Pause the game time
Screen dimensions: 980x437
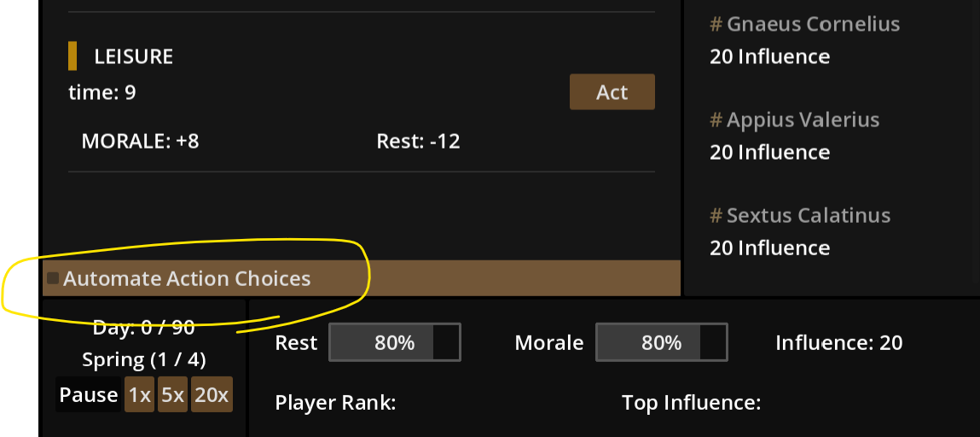89,394
